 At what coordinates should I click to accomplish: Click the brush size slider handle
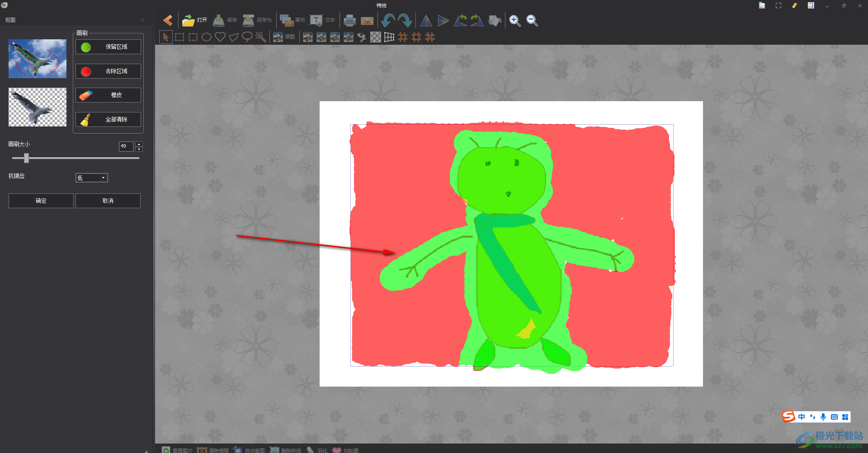tap(26, 158)
